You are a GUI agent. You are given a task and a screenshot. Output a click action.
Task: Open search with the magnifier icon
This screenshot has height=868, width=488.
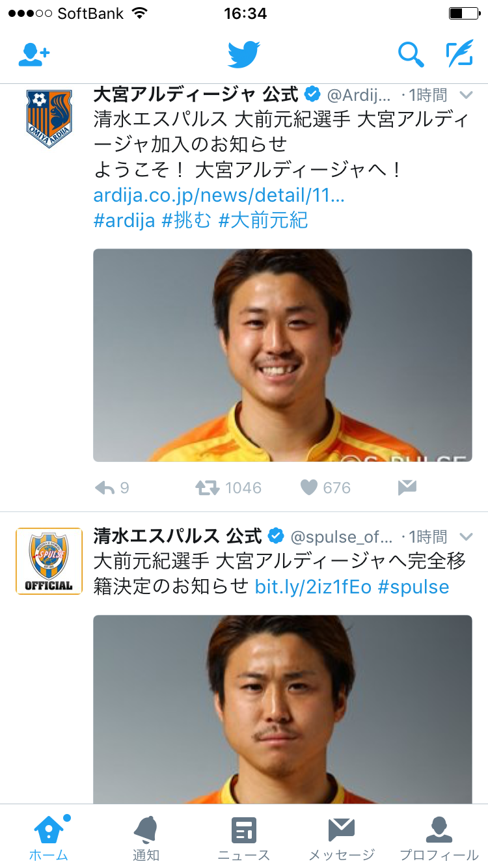(411, 55)
